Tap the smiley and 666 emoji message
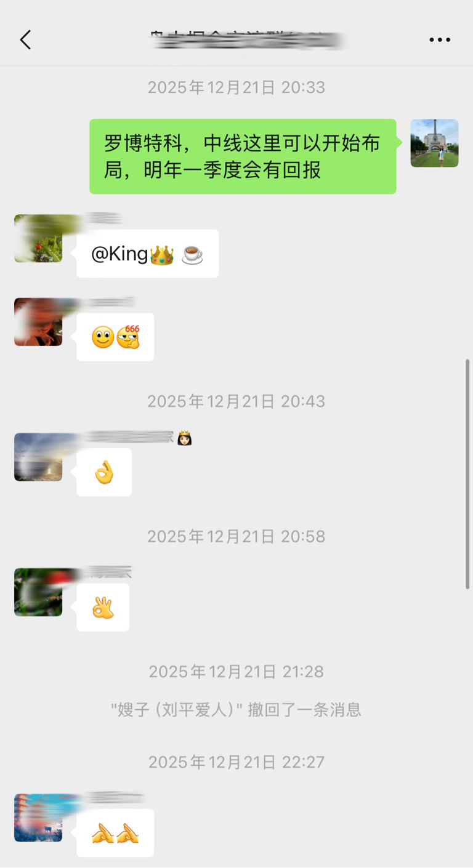Screen dimensions: 473x868 pyautogui.click(x=115, y=337)
